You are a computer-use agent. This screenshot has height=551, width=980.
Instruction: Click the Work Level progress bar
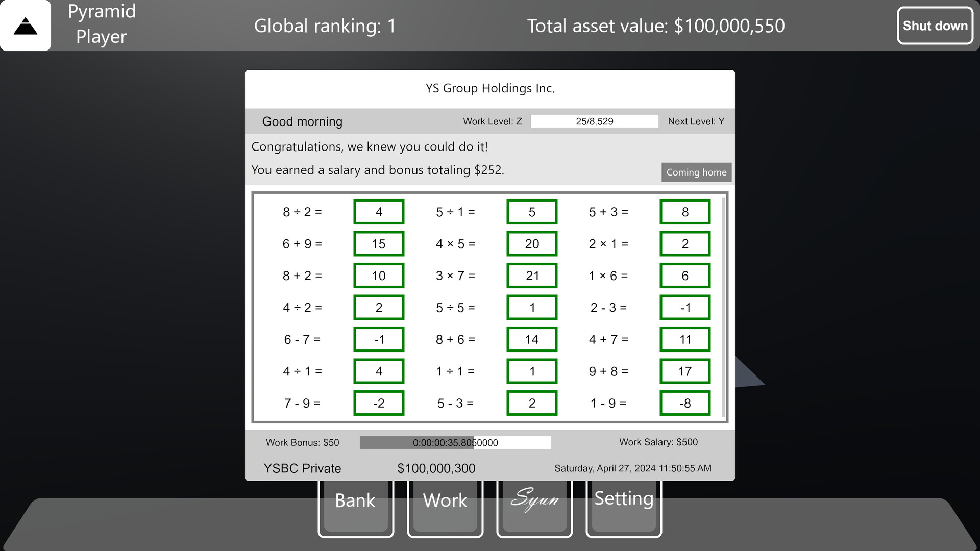point(595,121)
